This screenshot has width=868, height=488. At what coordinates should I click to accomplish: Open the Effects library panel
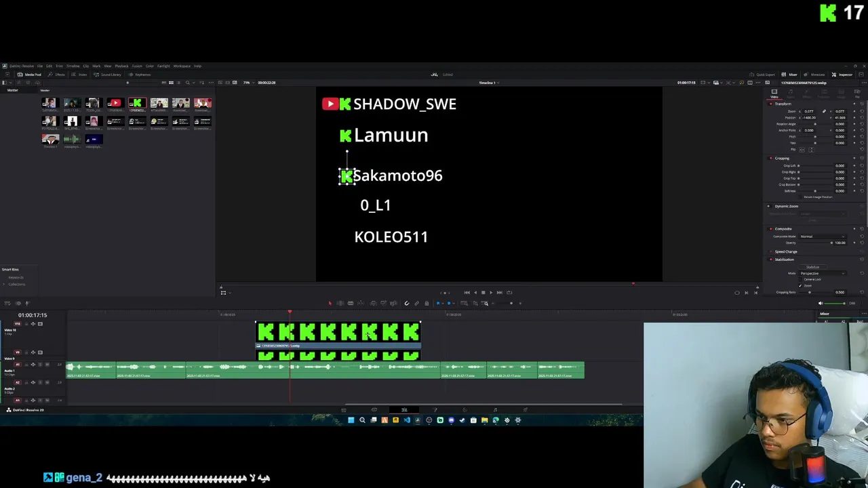(x=56, y=75)
